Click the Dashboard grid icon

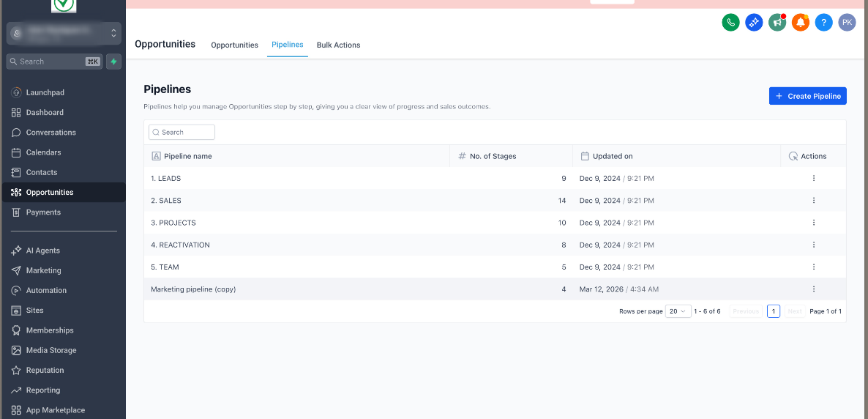(16, 113)
